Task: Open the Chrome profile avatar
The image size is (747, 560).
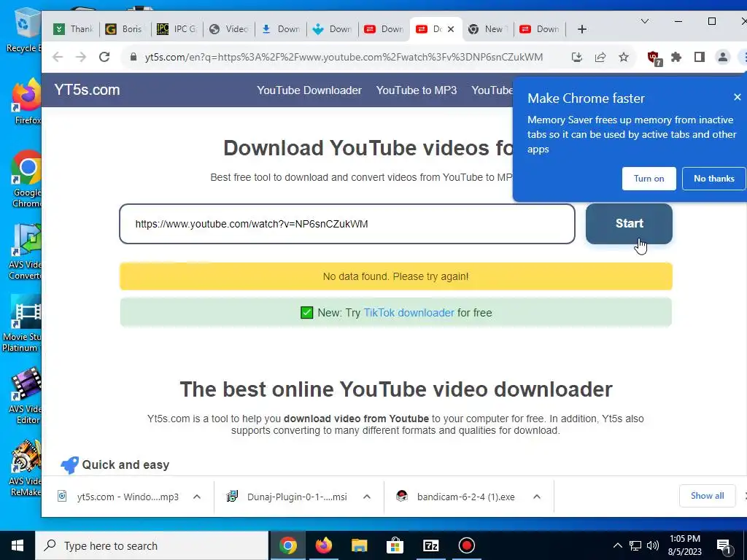Action: pos(723,58)
